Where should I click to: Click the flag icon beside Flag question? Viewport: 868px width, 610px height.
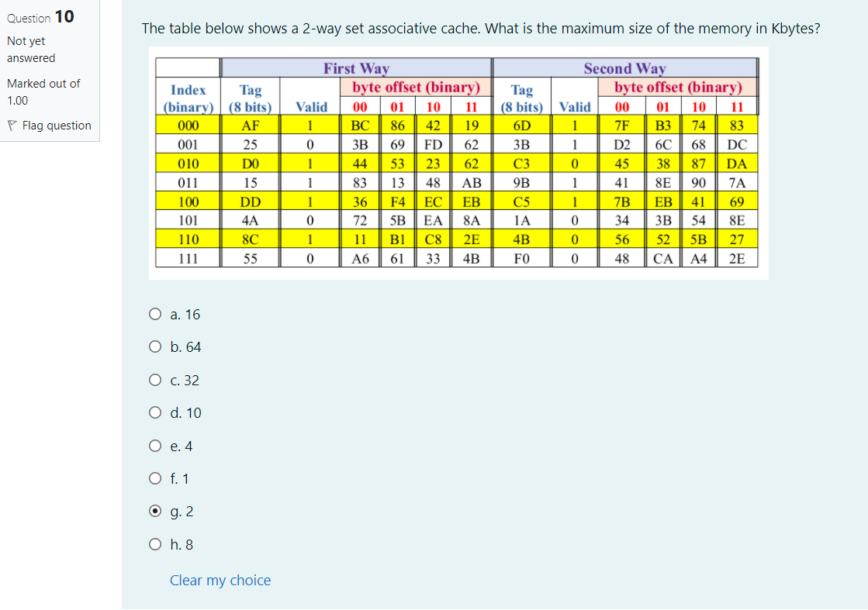12,126
